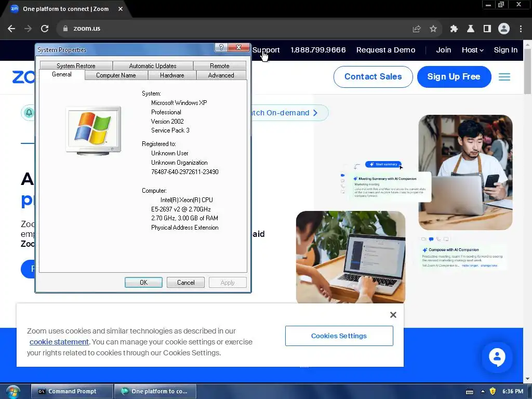Open the Windows Start button
Screen dimensions: 532x399
pos(13,392)
